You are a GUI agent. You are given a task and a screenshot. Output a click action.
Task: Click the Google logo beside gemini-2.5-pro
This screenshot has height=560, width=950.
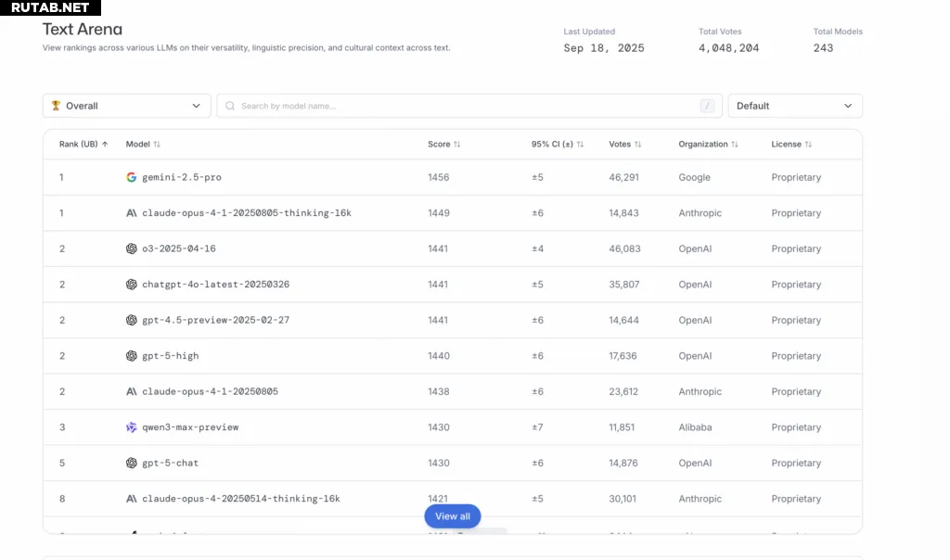coord(131,177)
